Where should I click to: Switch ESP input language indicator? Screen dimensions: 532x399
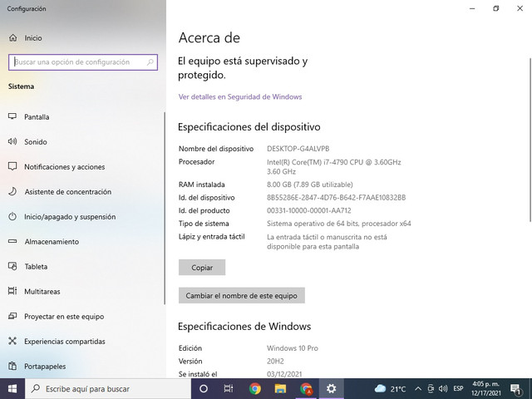click(x=458, y=389)
